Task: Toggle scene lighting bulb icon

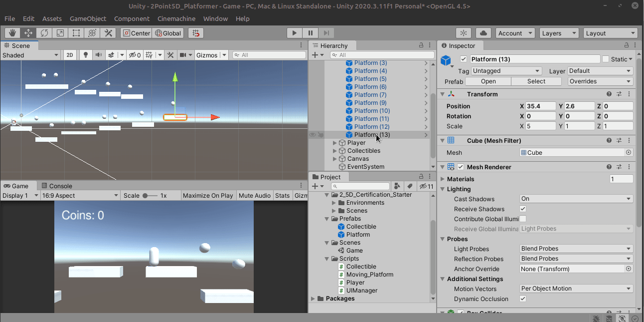Action: coord(86,55)
